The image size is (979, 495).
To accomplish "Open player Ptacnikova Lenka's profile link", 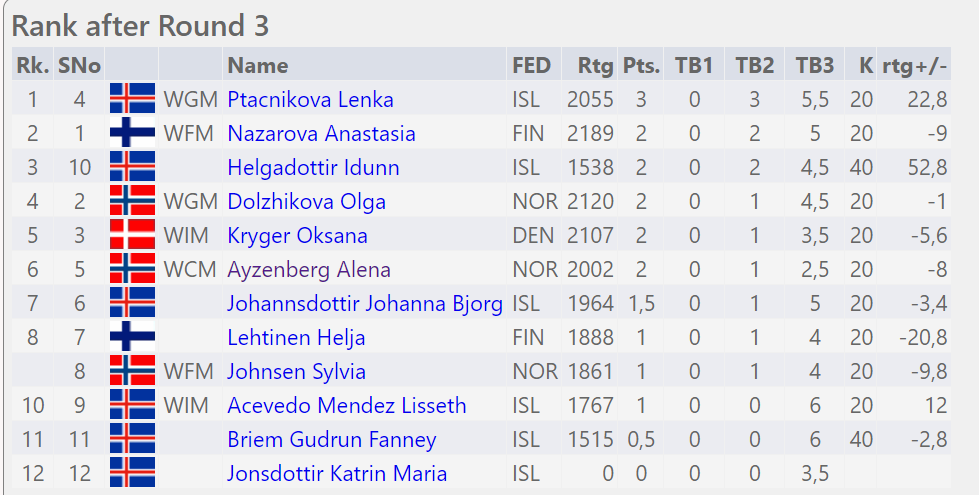I will tap(310, 99).
